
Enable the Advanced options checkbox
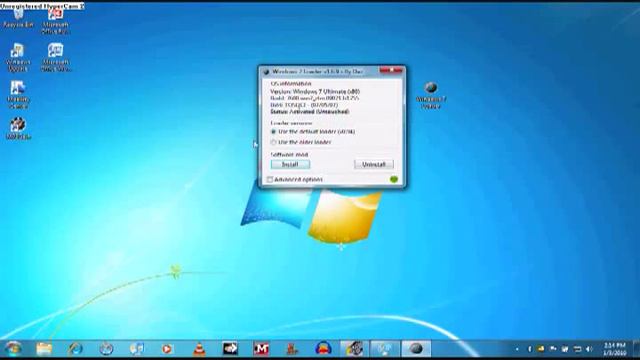270,179
